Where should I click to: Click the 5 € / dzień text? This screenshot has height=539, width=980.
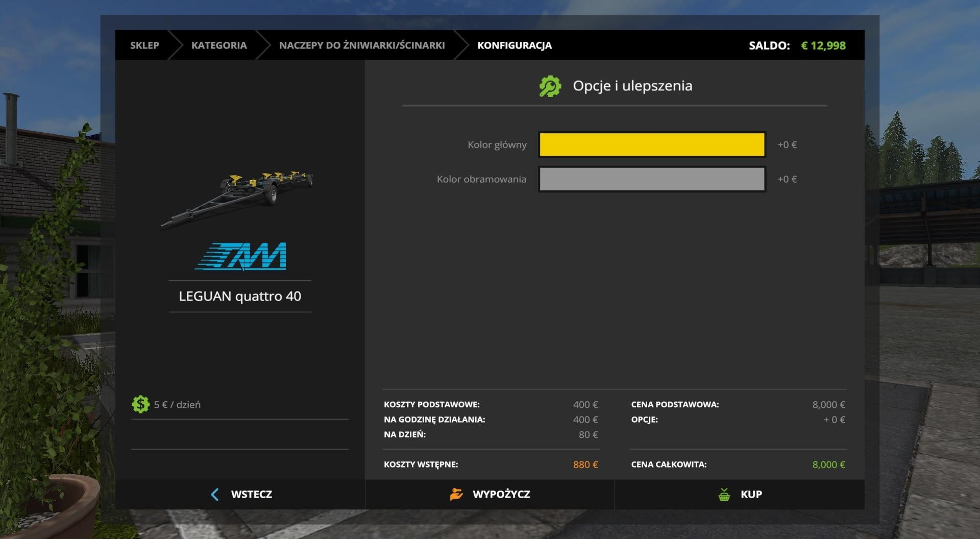point(177,405)
